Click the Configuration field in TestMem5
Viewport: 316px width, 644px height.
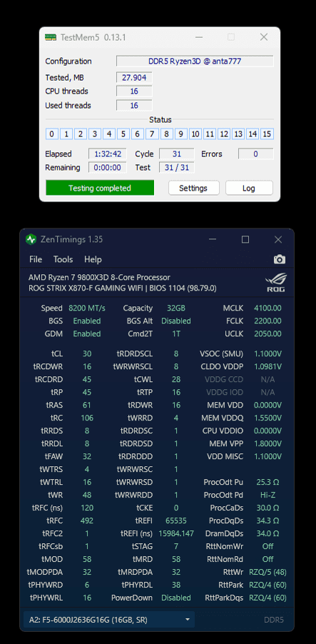click(x=195, y=61)
